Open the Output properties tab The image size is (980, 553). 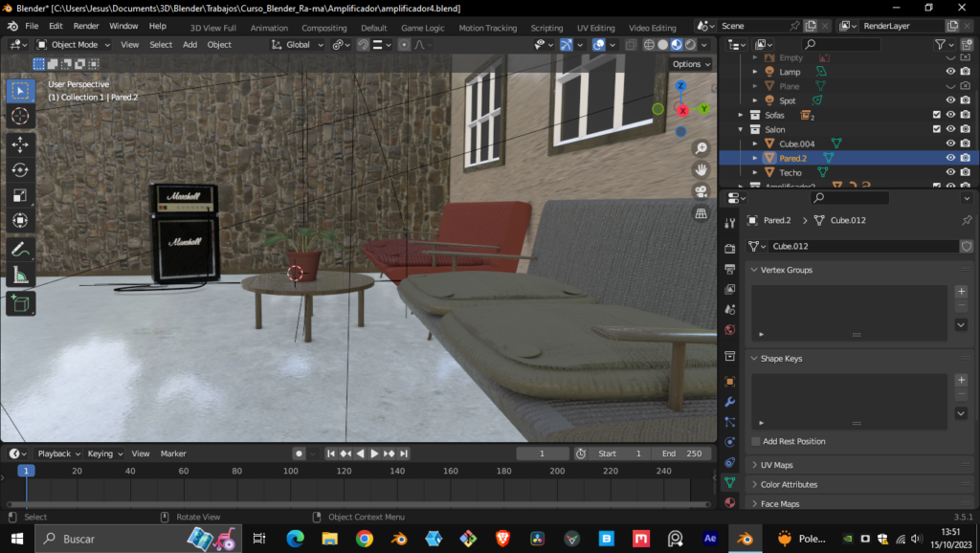(729, 269)
